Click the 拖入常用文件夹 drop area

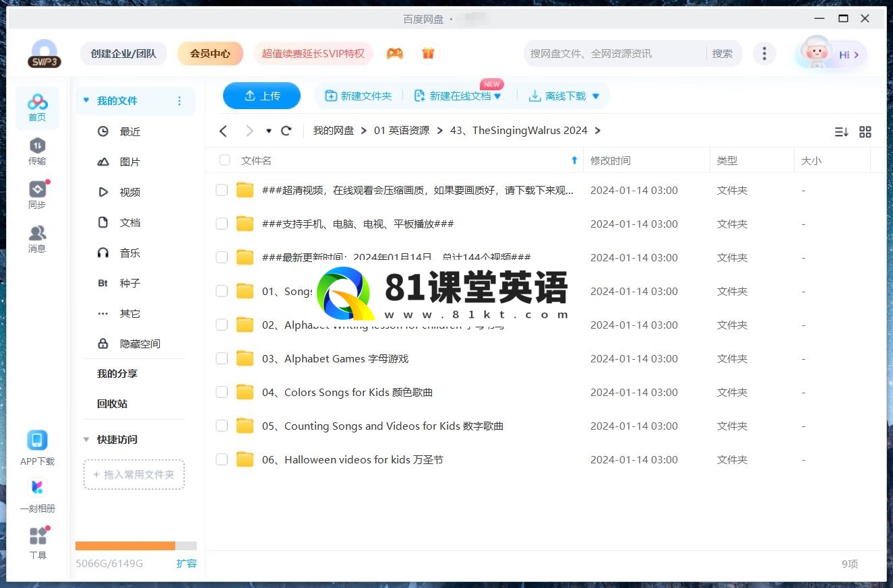click(x=134, y=475)
